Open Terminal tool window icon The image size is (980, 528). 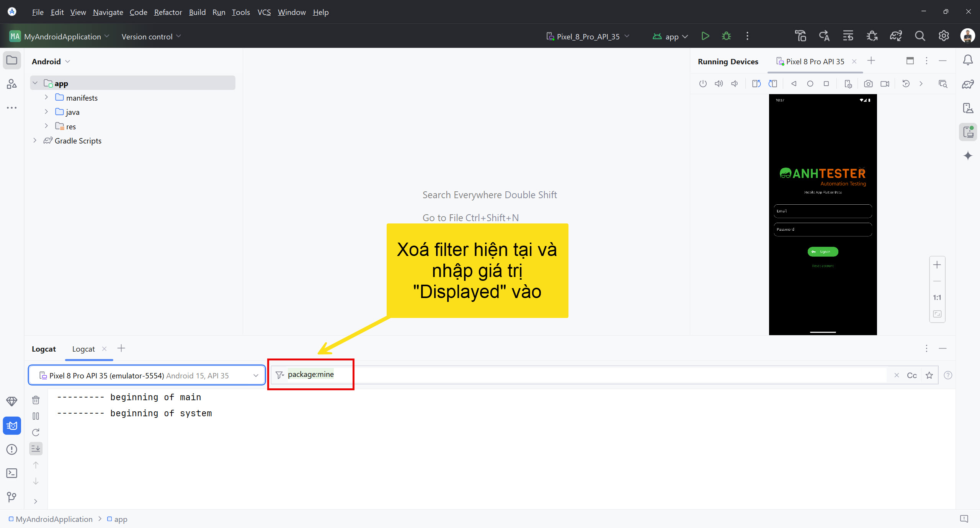coord(12,473)
